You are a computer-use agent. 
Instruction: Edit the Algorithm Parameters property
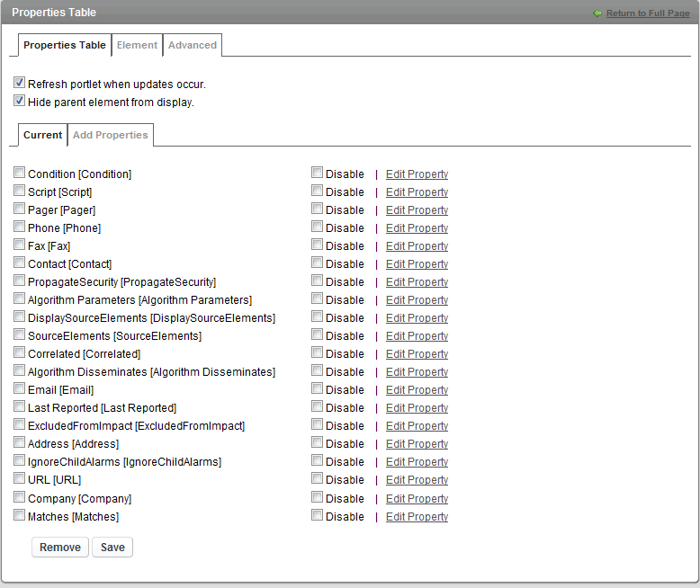[x=417, y=299]
